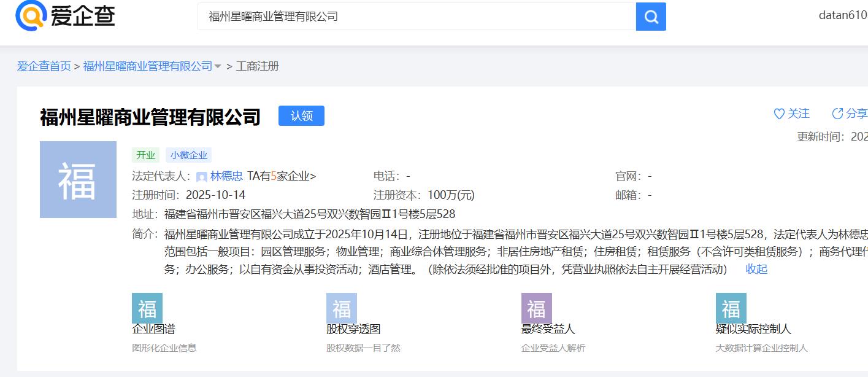Open the 股权穿透图 icon tile
Image resolution: width=868 pixels, height=377 pixels.
(342, 308)
